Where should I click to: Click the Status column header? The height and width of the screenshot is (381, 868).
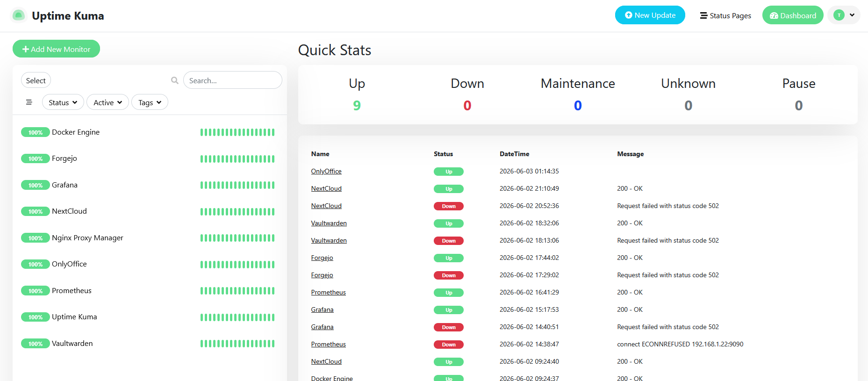443,154
